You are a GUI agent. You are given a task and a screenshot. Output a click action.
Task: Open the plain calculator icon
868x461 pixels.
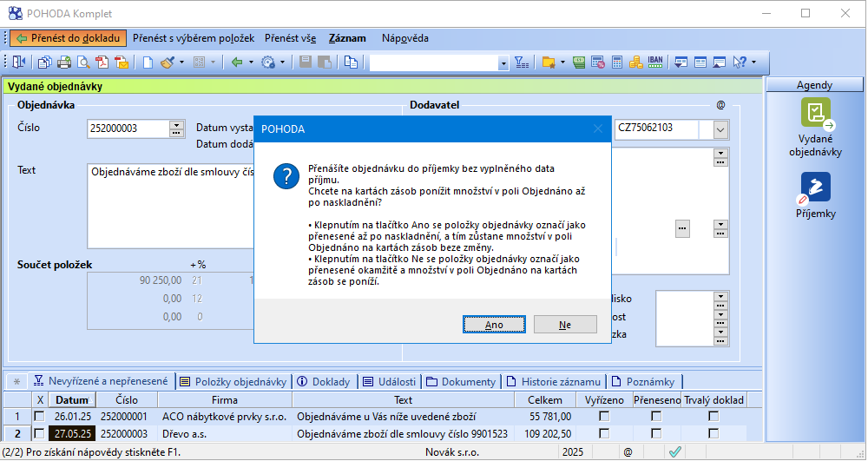pos(617,62)
